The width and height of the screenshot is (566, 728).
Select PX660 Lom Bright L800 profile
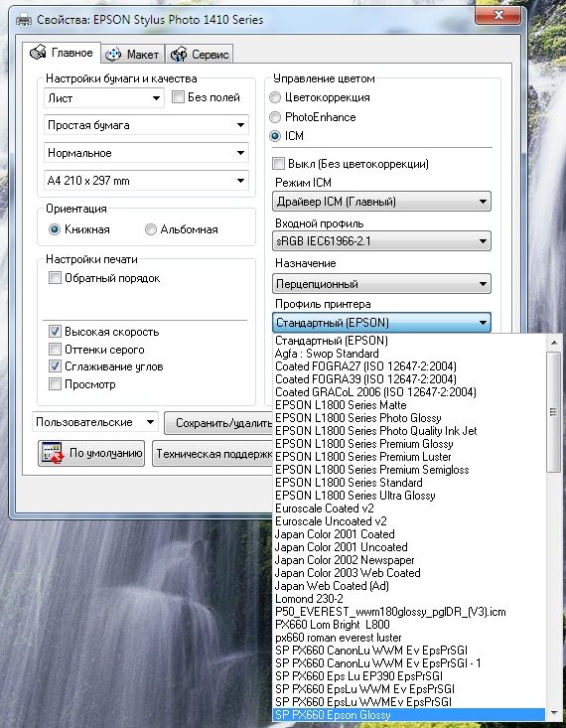(x=409, y=625)
